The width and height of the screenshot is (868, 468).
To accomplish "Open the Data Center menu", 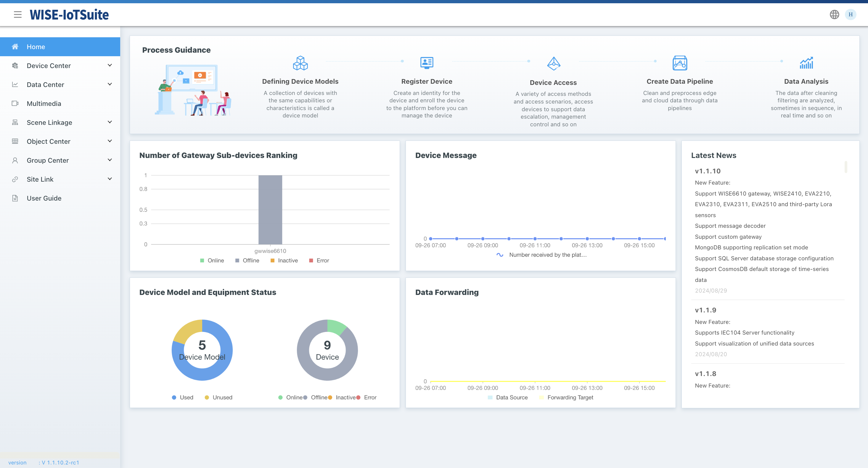I will point(60,85).
